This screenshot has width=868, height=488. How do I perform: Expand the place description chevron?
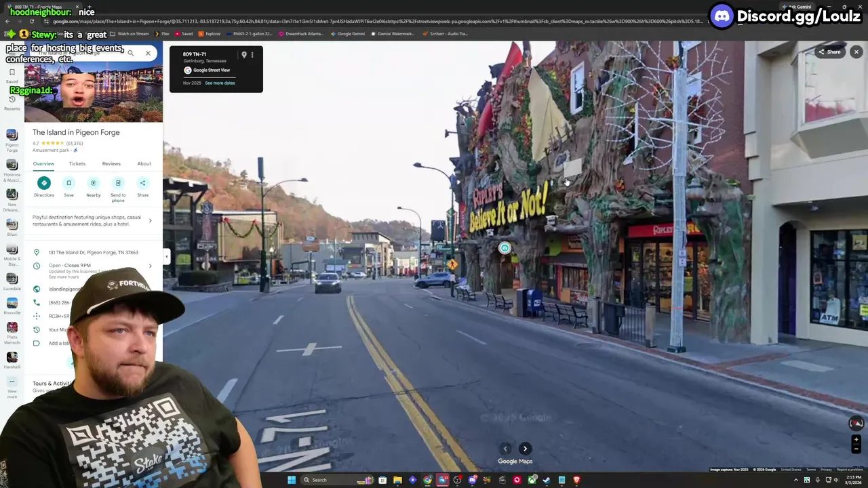point(150,220)
